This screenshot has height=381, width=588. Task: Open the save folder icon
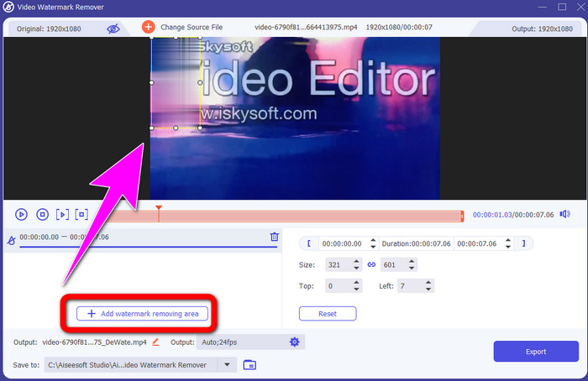249,364
